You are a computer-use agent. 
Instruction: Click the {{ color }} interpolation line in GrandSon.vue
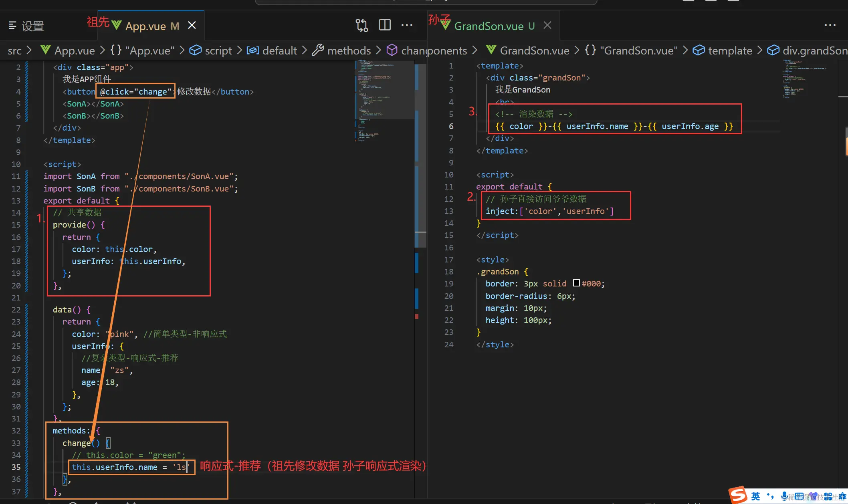click(x=614, y=126)
